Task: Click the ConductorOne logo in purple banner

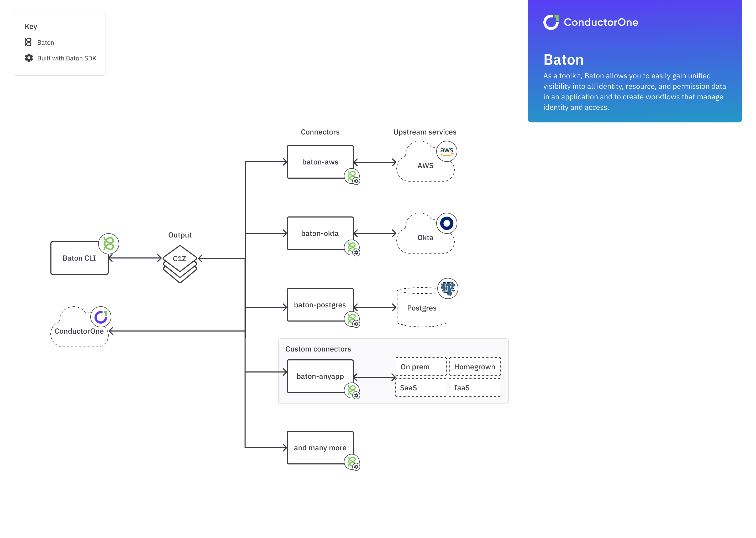Action: click(x=551, y=22)
